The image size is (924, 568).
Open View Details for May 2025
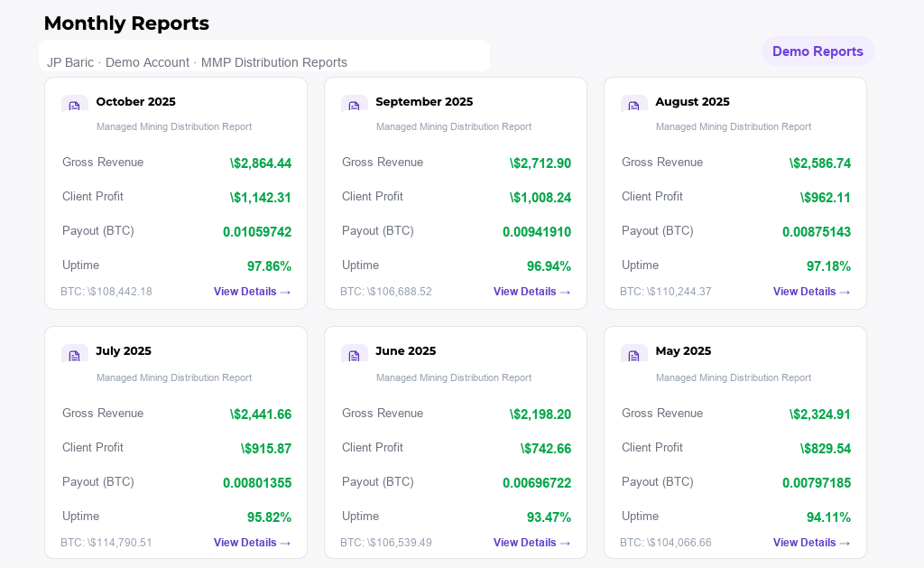pyautogui.click(x=811, y=543)
